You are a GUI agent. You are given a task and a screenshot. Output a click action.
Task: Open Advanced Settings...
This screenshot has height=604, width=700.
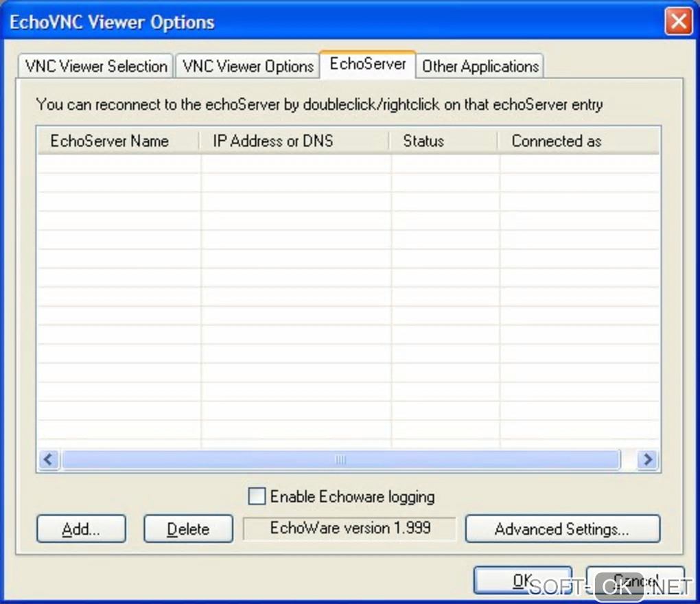pos(563,529)
